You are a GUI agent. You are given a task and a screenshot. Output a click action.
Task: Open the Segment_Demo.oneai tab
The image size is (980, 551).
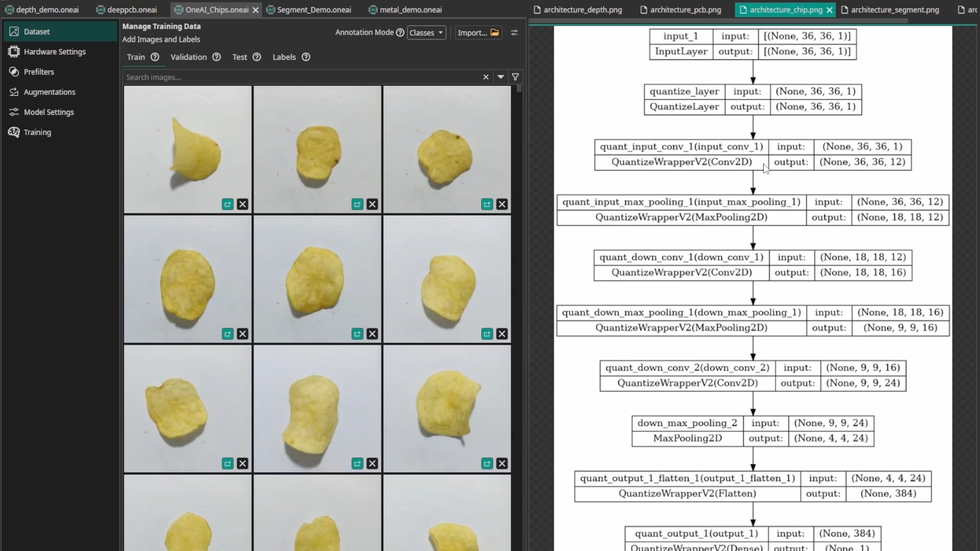[313, 10]
